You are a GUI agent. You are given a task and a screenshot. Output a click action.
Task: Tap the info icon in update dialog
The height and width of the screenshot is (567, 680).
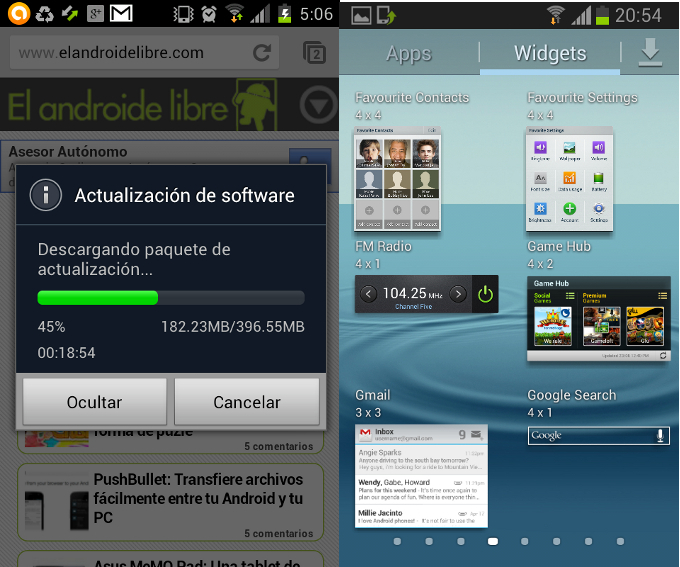[x=46, y=194]
